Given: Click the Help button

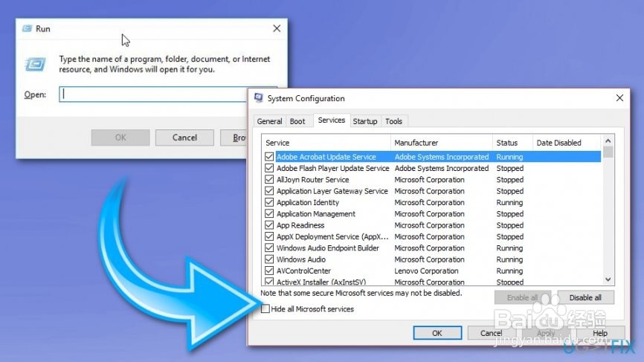Looking at the screenshot, I should pos(600,333).
